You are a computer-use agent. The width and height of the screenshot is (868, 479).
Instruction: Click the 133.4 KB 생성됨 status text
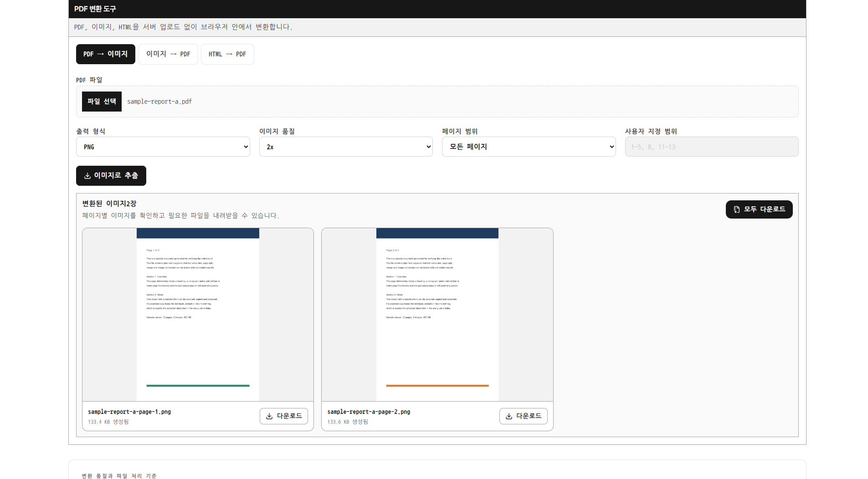(x=108, y=422)
